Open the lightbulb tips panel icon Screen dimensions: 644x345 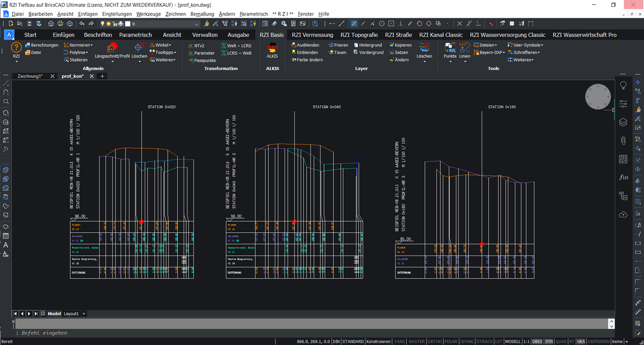(x=623, y=85)
